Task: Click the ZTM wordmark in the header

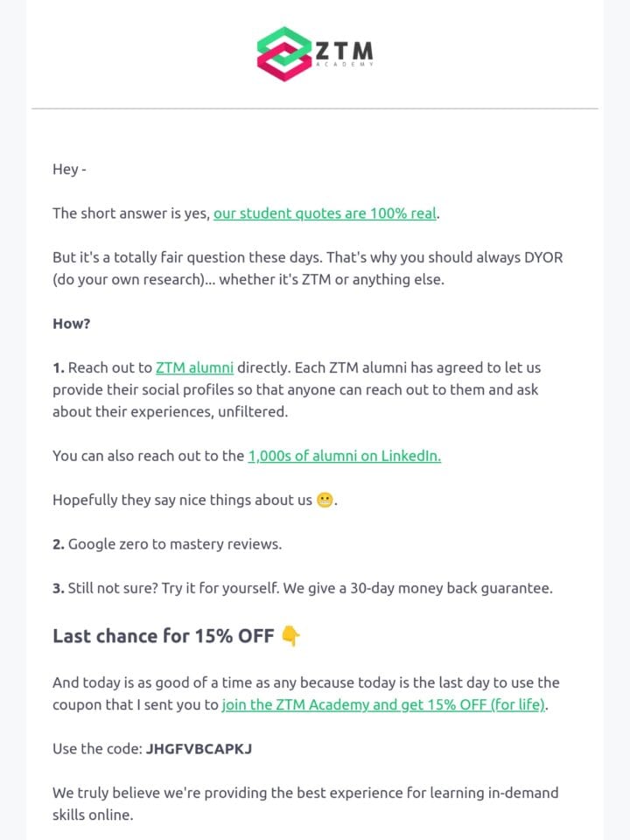Action: pos(344,51)
